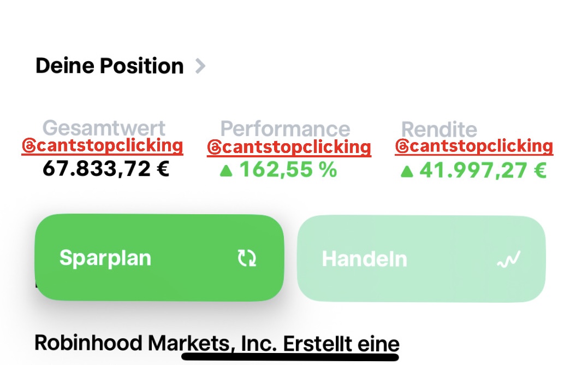
Task: Click the Threads logo under Rendite
Action: point(402,146)
